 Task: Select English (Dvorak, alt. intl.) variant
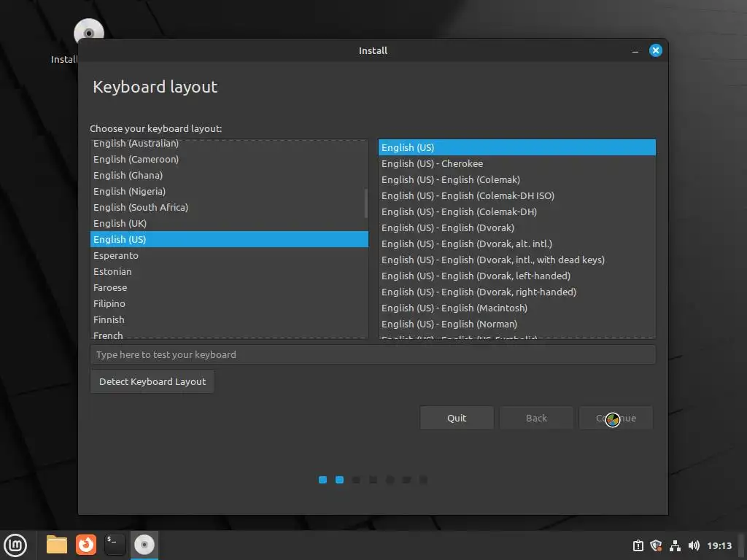(x=517, y=244)
